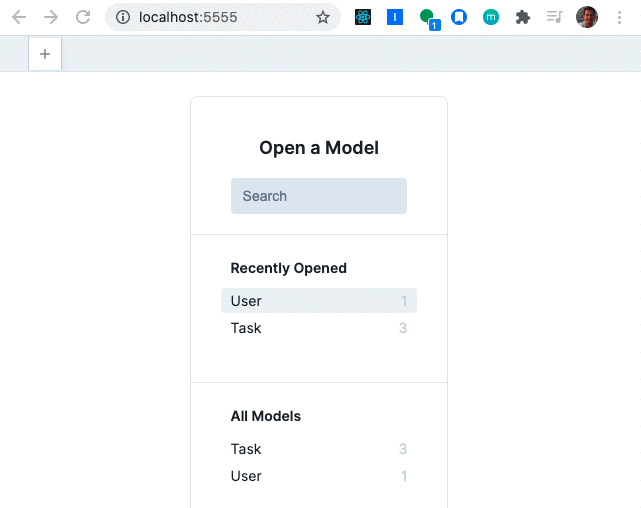Open the Chrome profile avatar

pyautogui.click(x=587, y=17)
